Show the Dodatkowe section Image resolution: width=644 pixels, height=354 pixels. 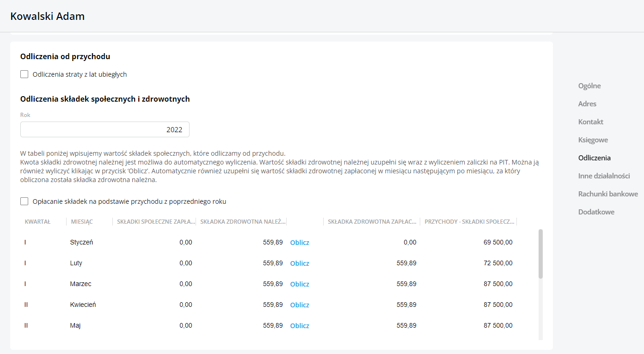pyautogui.click(x=596, y=212)
